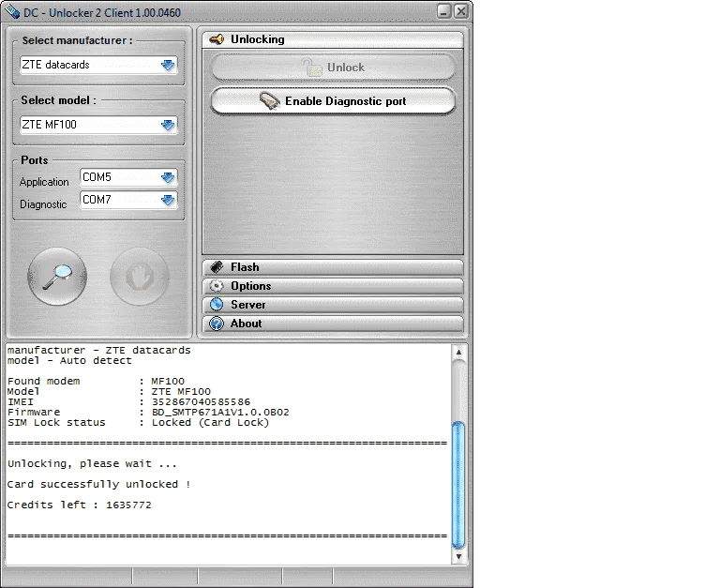Image resolution: width=720 pixels, height=588 pixels.
Task: Open the Diagnostic port dropdown arrow
Action: click(x=168, y=200)
